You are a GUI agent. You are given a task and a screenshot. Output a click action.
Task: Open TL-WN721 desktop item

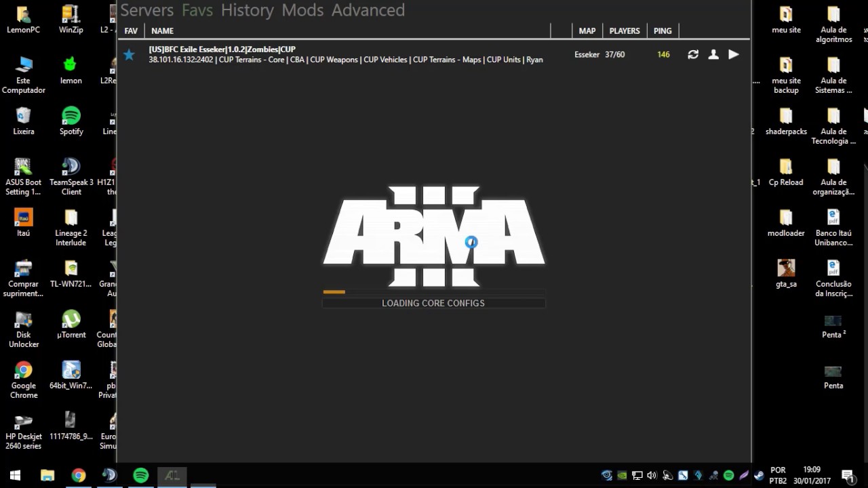click(71, 274)
